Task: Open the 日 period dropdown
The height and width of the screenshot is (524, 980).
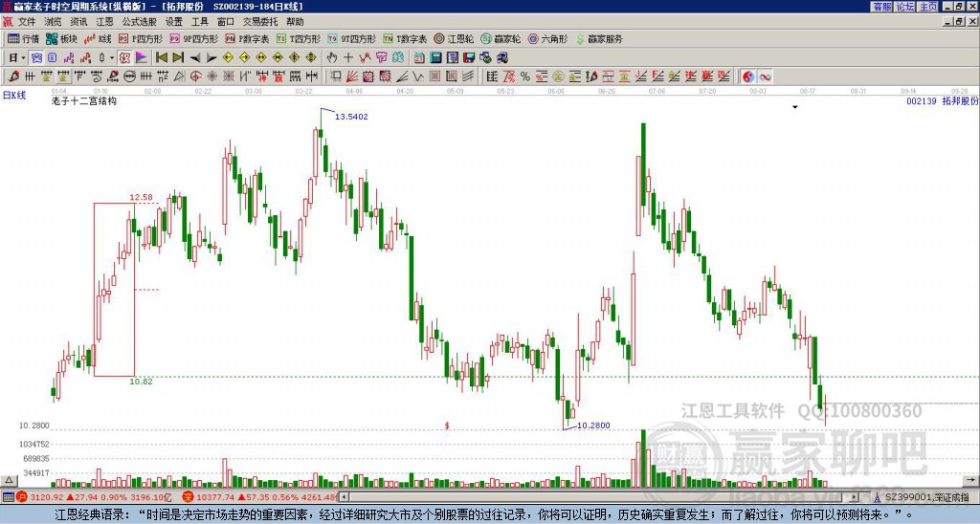Action: [16, 58]
